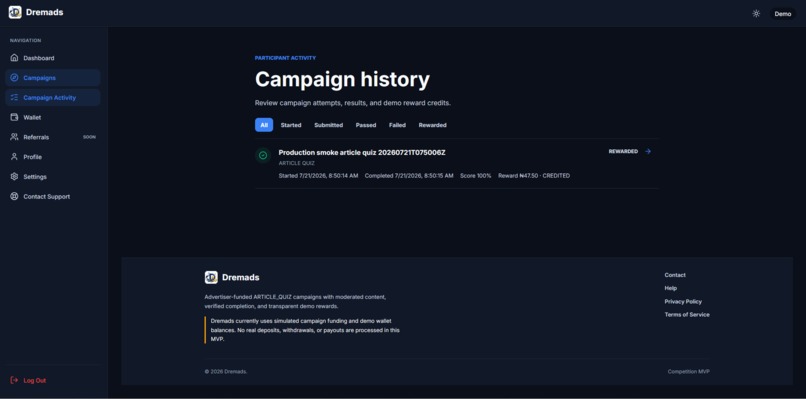Open the Profile page

(52, 157)
